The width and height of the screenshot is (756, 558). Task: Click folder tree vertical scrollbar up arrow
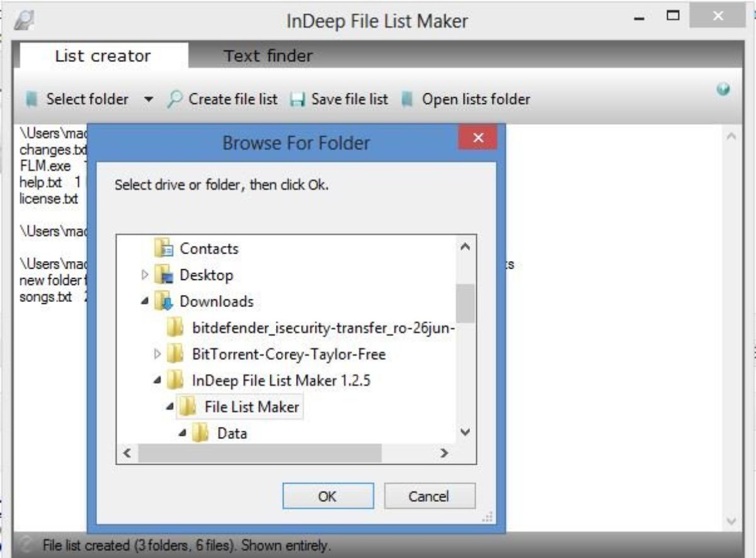pos(466,247)
